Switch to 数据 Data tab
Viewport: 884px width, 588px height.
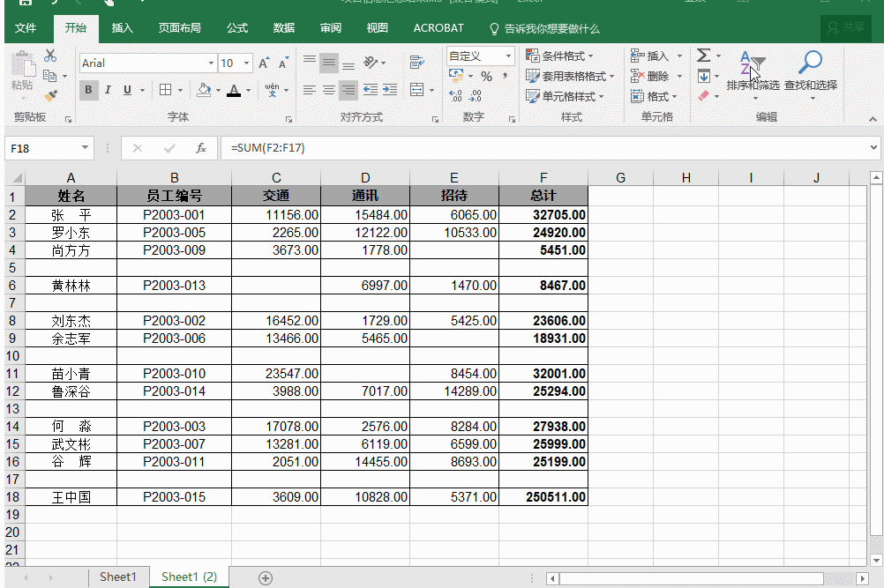tap(283, 28)
